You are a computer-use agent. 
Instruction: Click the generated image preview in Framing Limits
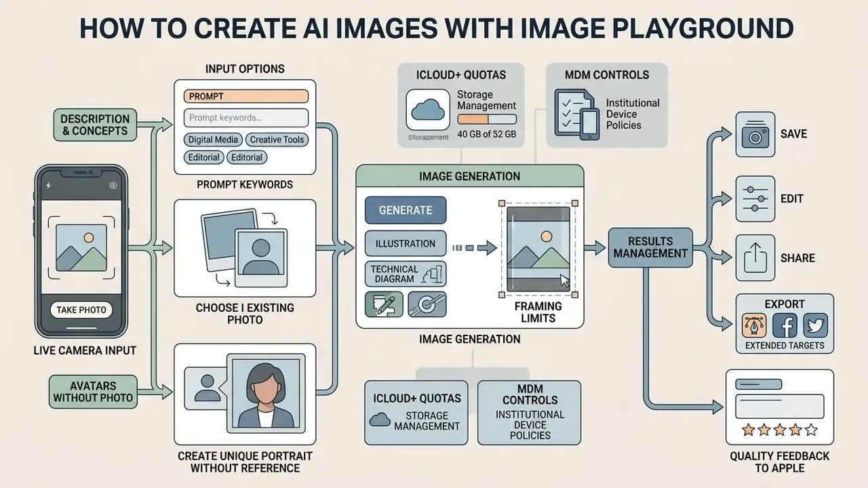[x=538, y=249]
